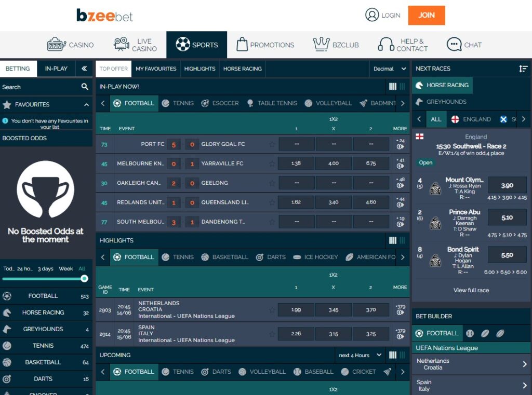Select Basketball in Highlights

[x=224, y=257]
